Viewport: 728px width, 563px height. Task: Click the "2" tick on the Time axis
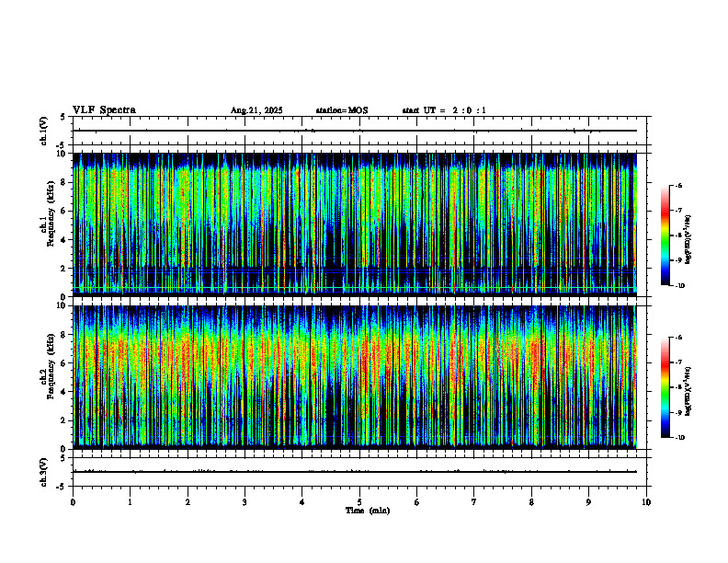(x=188, y=502)
